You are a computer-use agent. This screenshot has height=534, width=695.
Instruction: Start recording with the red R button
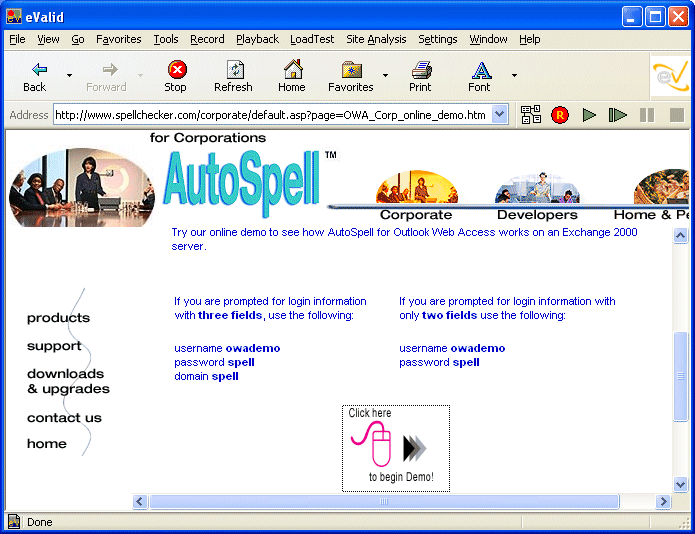[x=560, y=115]
